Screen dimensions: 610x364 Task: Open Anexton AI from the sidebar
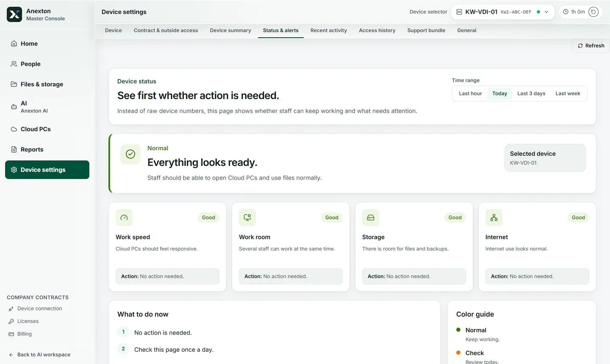coord(47,107)
